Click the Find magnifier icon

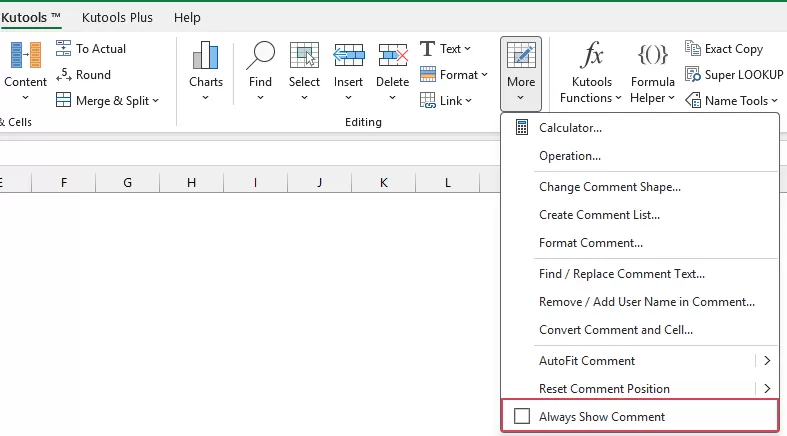point(260,55)
